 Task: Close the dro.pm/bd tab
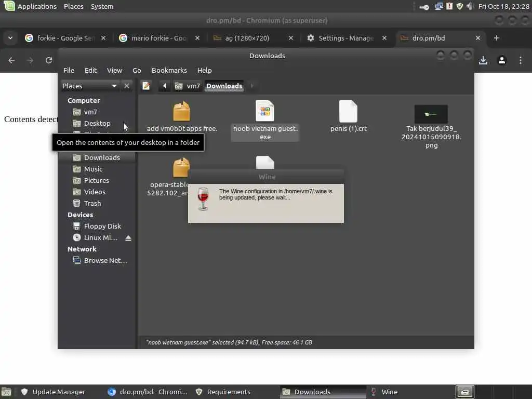click(x=478, y=38)
